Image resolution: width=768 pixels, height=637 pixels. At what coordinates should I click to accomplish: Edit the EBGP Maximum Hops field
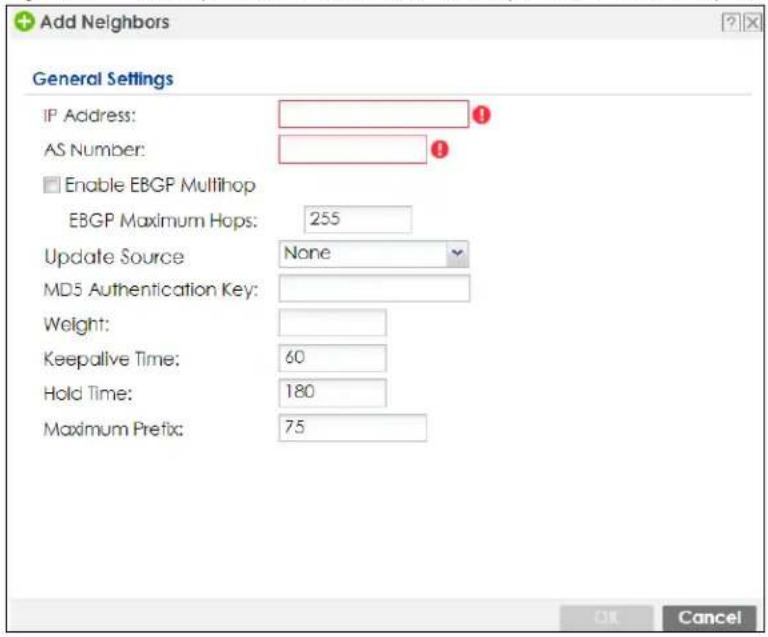(x=358, y=219)
